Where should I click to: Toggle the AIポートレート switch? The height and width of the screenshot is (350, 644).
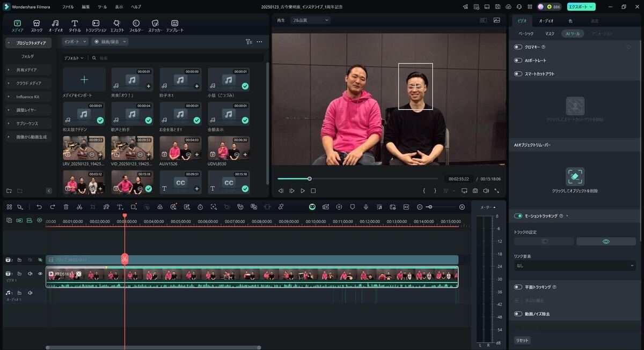pos(518,61)
